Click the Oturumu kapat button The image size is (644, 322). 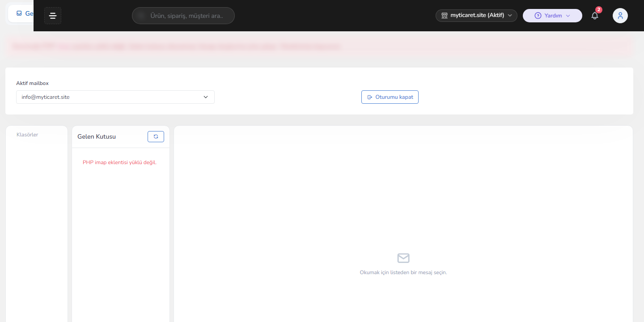tap(390, 97)
